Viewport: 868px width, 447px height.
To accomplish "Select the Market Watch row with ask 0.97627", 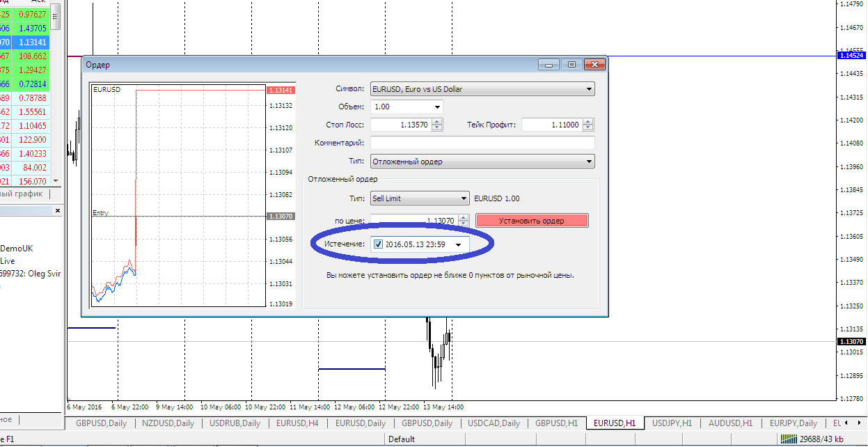I will tap(25, 14).
